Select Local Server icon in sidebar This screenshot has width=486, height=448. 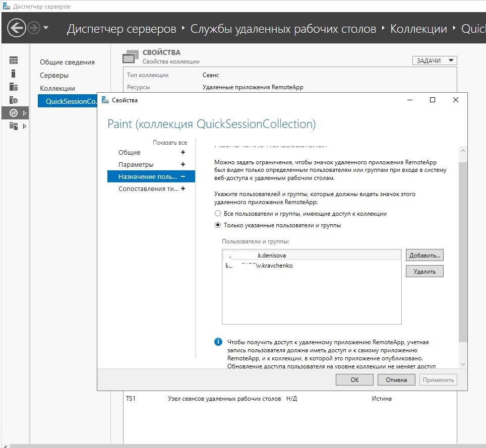tap(13, 74)
